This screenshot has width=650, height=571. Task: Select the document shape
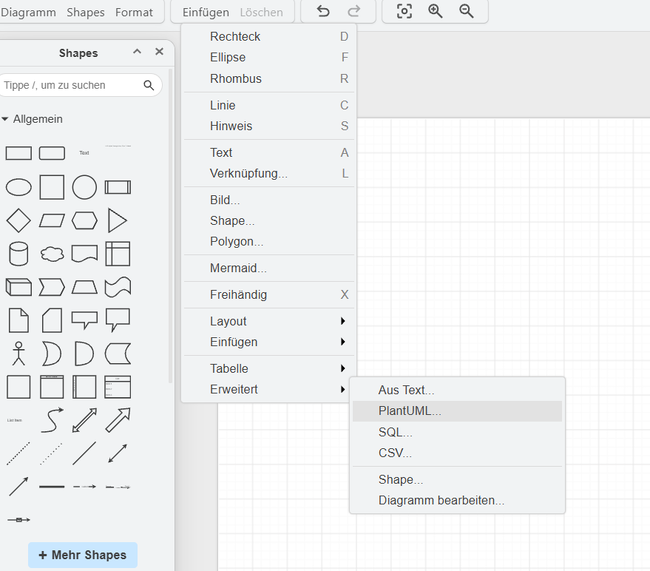click(85, 254)
